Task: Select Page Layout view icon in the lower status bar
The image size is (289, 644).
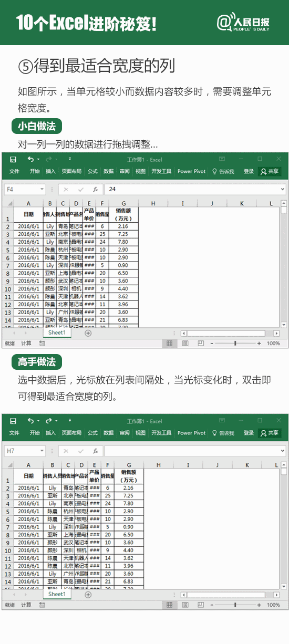Action: (x=185, y=605)
